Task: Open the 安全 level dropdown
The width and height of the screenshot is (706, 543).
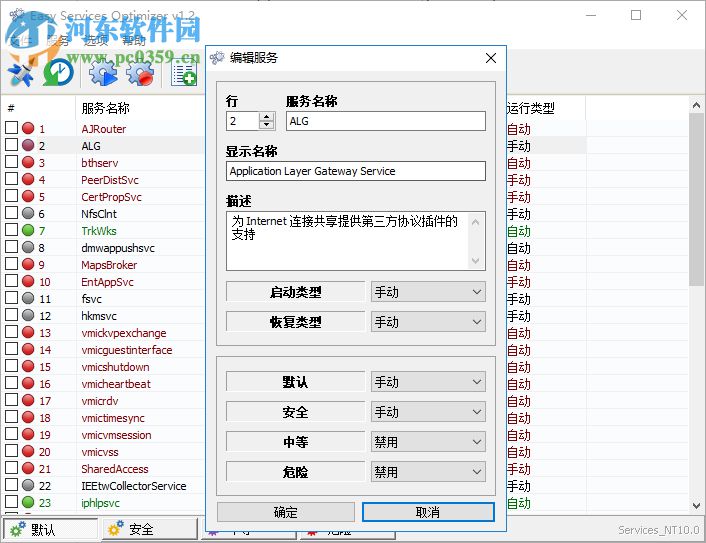Action: [x=428, y=412]
